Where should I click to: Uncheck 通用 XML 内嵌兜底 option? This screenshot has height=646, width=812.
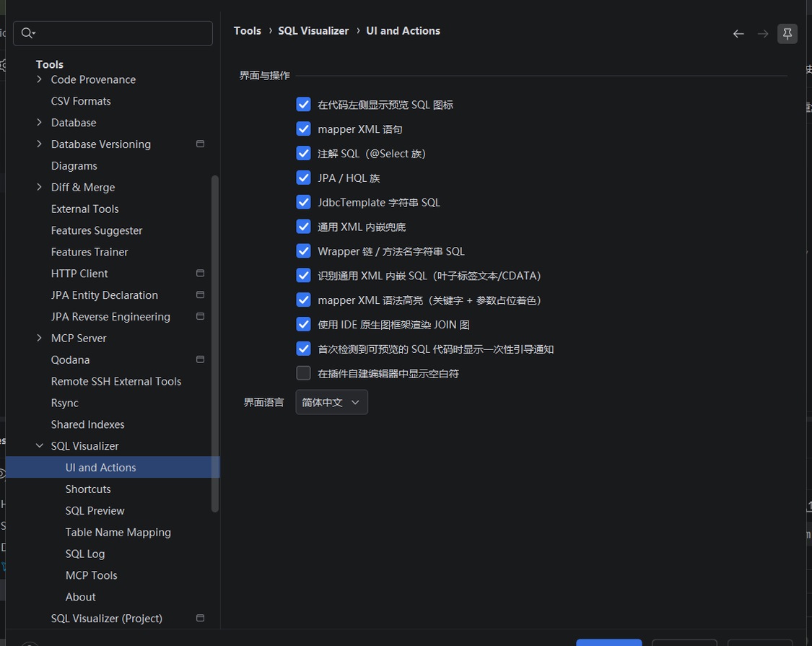point(303,227)
